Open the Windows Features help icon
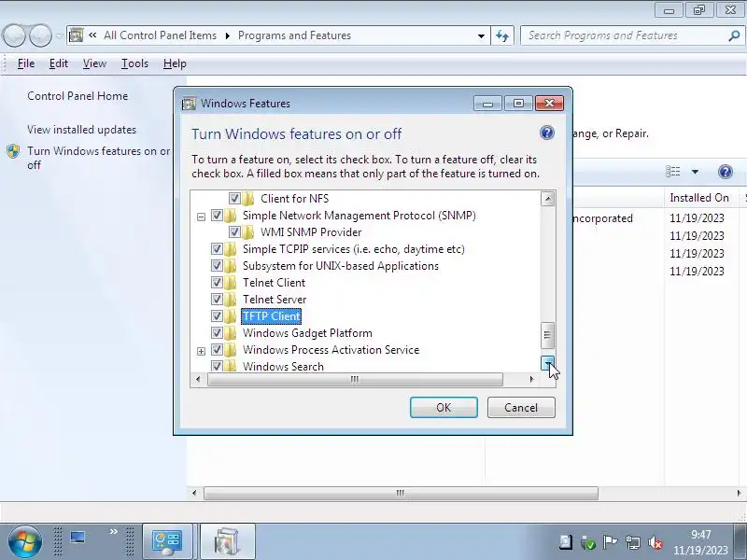 coord(547,133)
